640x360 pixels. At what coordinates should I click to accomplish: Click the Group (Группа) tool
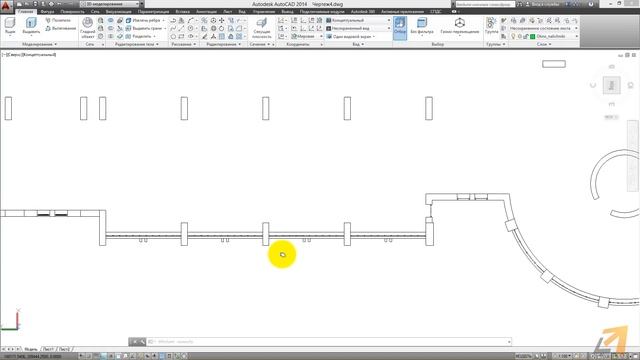(x=491, y=26)
